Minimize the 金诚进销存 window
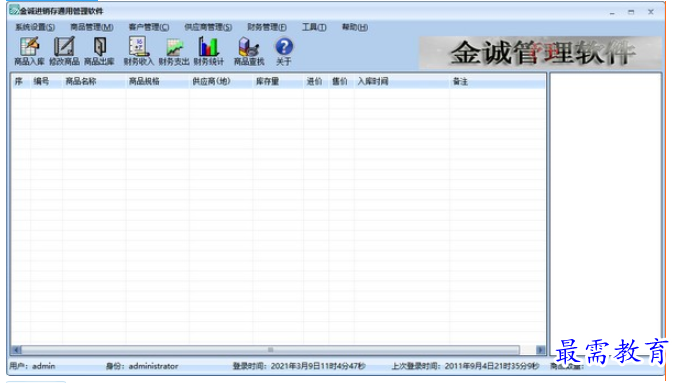677x383 pixels. (612, 12)
